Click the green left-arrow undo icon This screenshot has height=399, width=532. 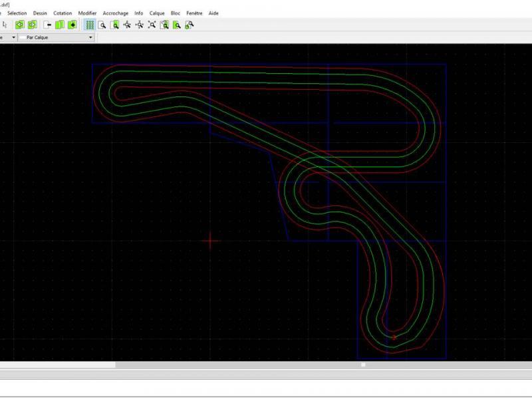pyautogui.click(x=20, y=25)
